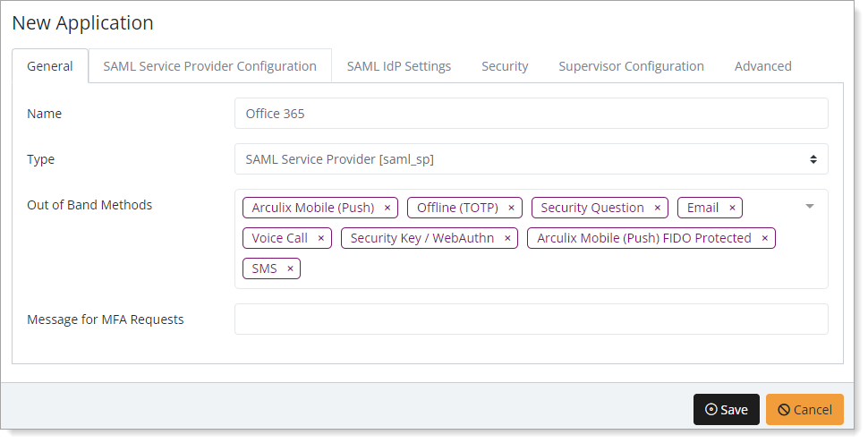
Task: Remove the Arculix Mobile (Push) tag
Action: tap(387, 209)
